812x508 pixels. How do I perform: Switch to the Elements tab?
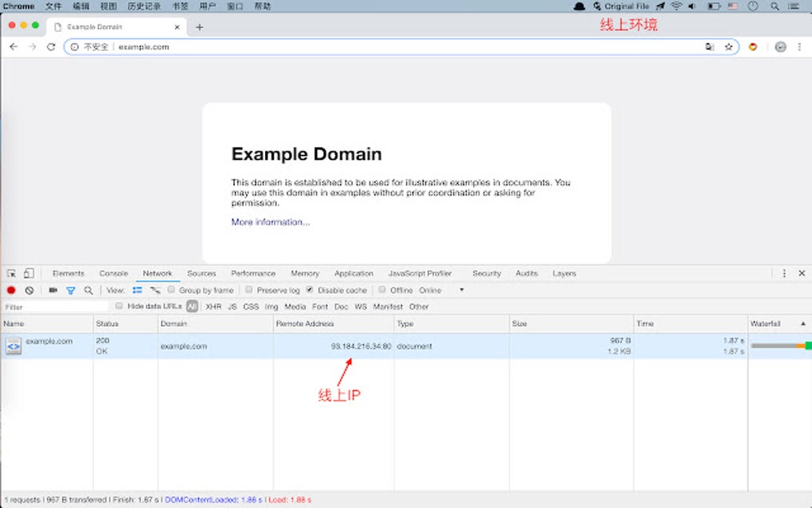pyautogui.click(x=68, y=273)
